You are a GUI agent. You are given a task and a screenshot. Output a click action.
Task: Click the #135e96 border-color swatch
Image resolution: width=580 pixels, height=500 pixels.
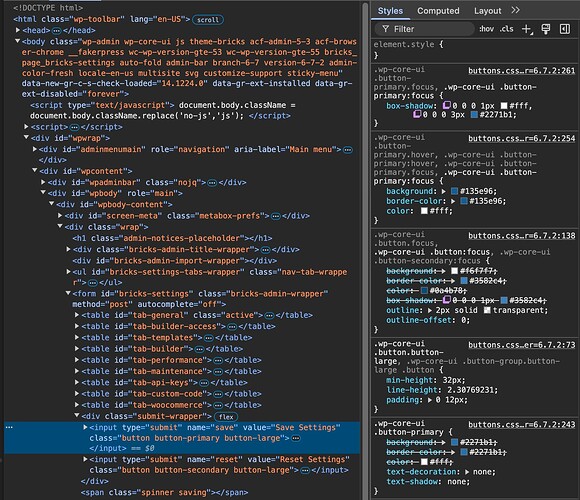[x=464, y=201]
